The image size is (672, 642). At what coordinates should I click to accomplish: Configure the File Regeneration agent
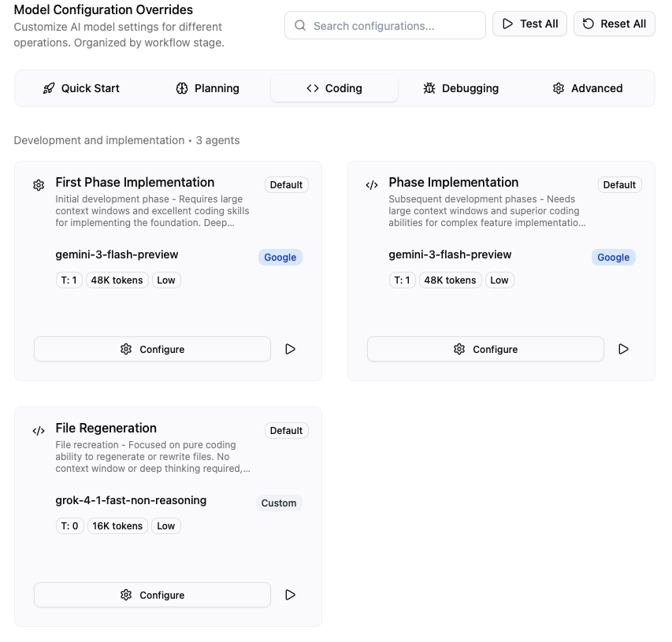152,595
